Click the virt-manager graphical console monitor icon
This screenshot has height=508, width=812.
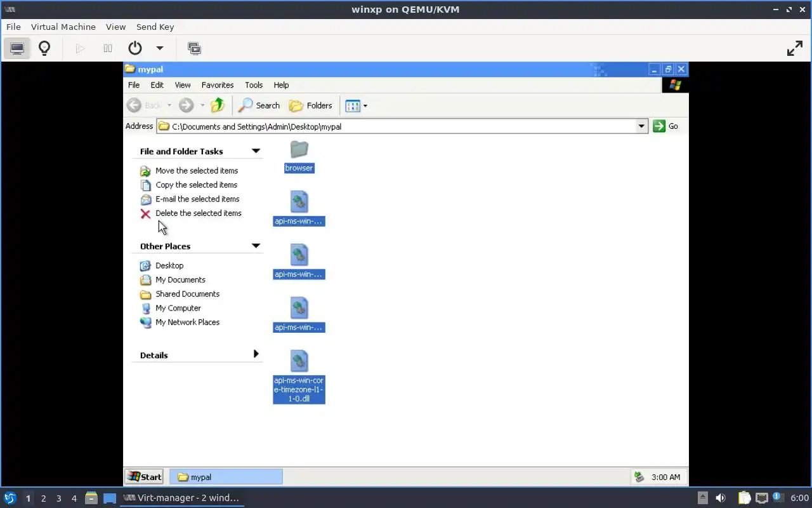17,48
